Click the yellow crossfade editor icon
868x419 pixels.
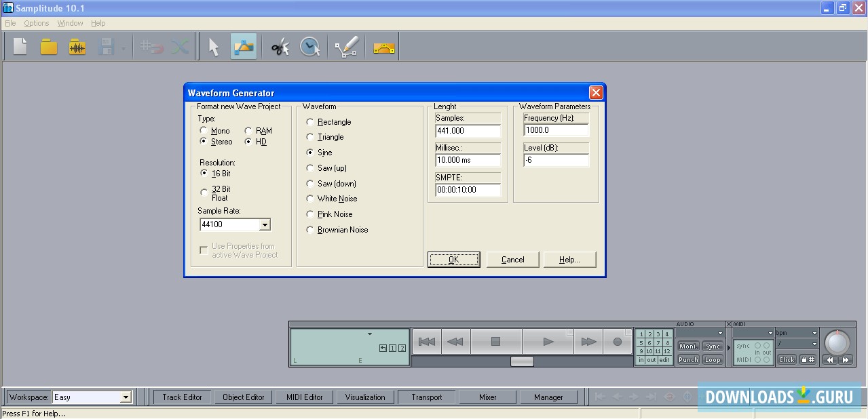coord(382,46)
